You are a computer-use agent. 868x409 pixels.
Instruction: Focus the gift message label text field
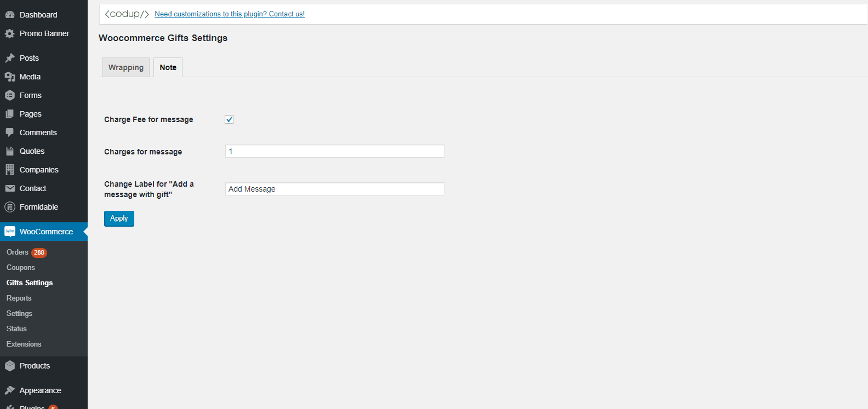335,189
